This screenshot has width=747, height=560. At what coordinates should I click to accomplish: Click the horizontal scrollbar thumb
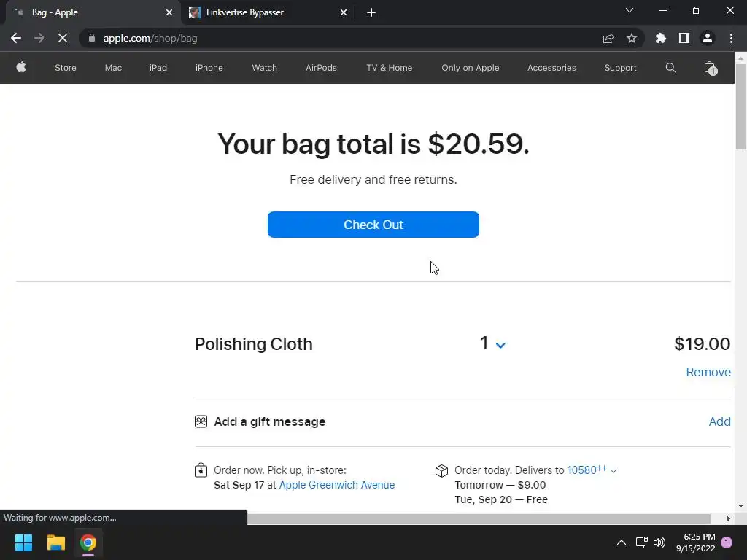[479, 518]
